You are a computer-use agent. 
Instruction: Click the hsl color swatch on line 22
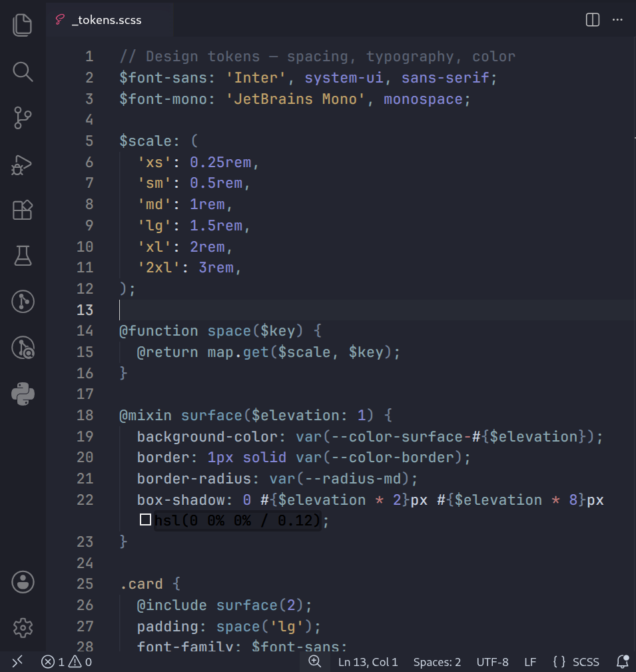pyautogui.click(x=145, y=520)
